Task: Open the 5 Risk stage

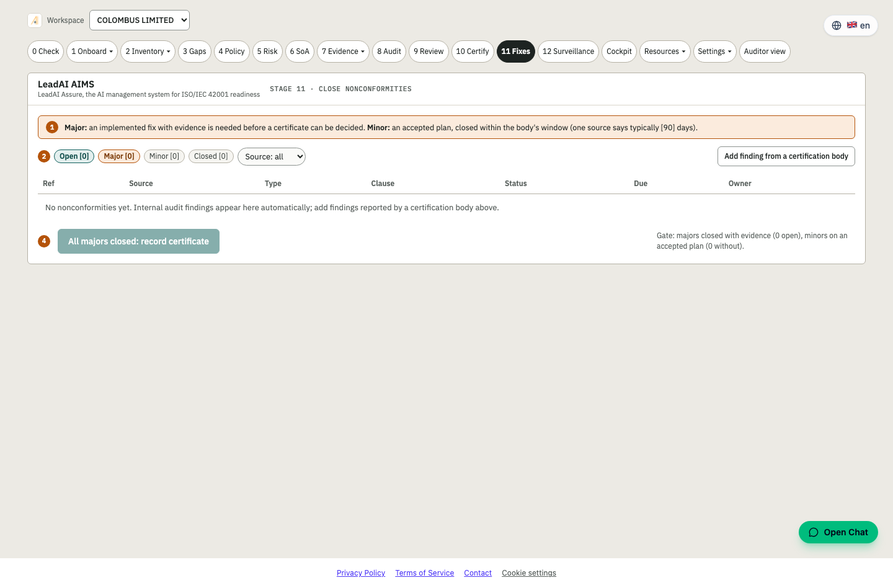Action: click(267, 51)
